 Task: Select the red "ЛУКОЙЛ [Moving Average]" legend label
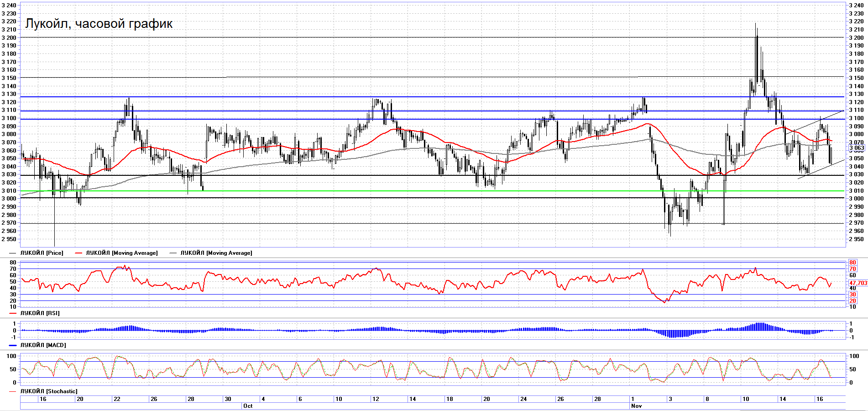[122, 253]
